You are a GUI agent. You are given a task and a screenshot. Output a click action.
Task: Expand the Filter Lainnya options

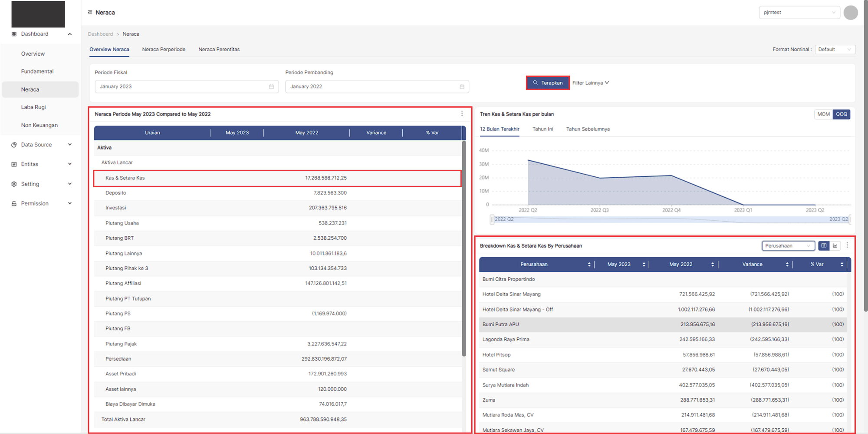[x=590, y=83]
